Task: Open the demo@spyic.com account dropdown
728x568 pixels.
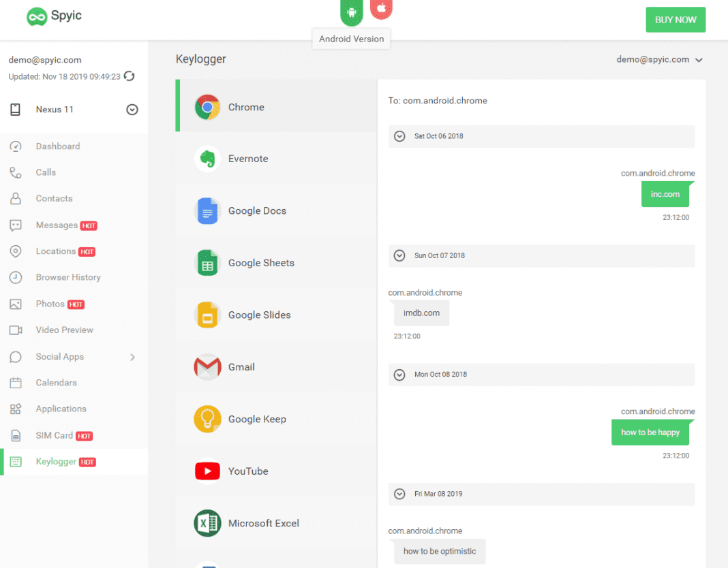Action: (x=659, y=60)
